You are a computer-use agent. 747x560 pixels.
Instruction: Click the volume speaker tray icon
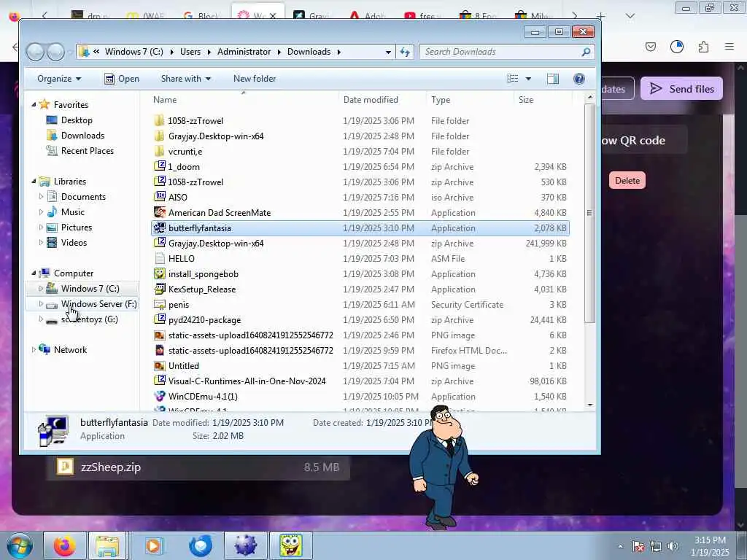[673, 546]
